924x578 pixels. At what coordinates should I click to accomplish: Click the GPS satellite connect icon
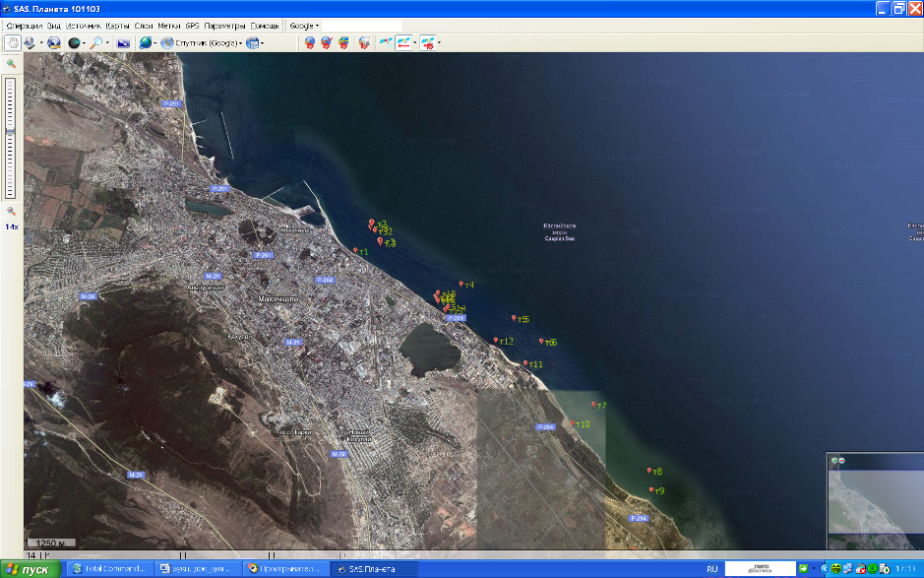[x=386, y=42]
